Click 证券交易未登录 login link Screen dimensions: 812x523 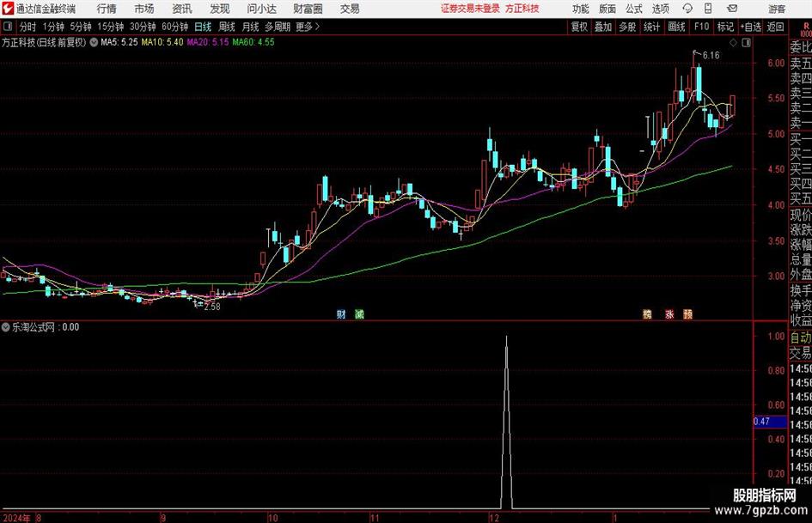pyautogui.click(x=470, y=9)
